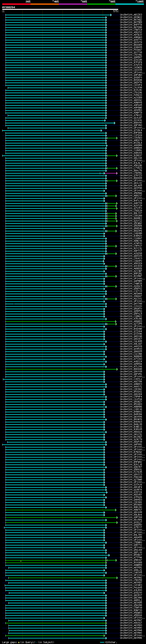Select the AV388294 query label
This screenshot has width=146, height=644.
click(8, 7)
